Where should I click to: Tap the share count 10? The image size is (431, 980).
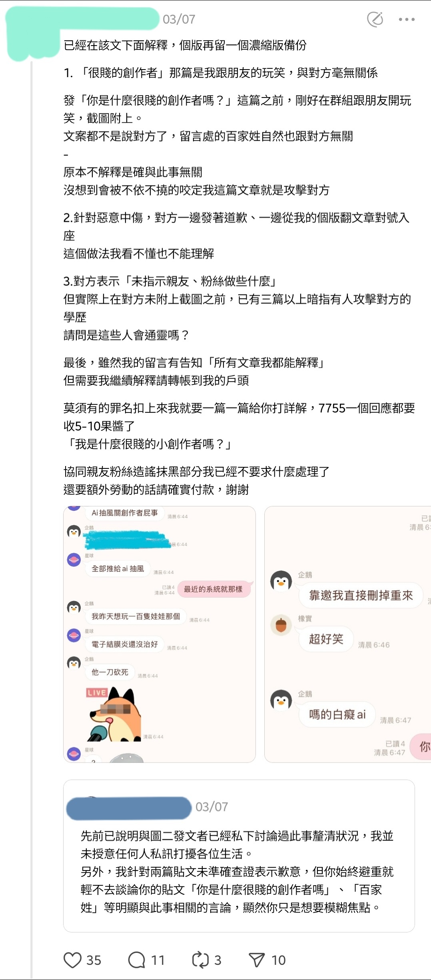click(x=278, y=960)
